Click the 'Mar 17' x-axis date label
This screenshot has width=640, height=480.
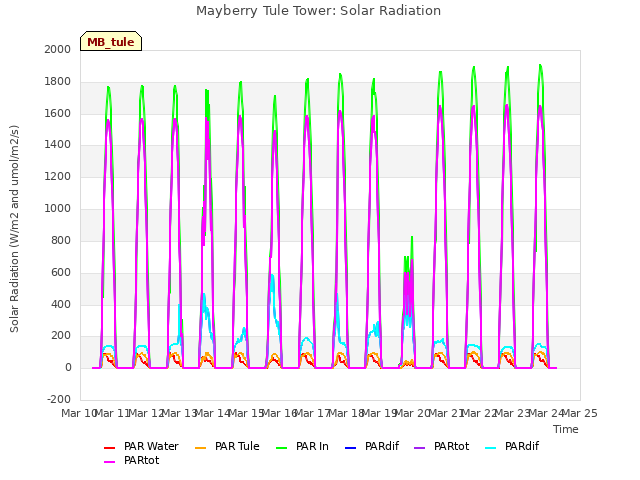point(313,413)
